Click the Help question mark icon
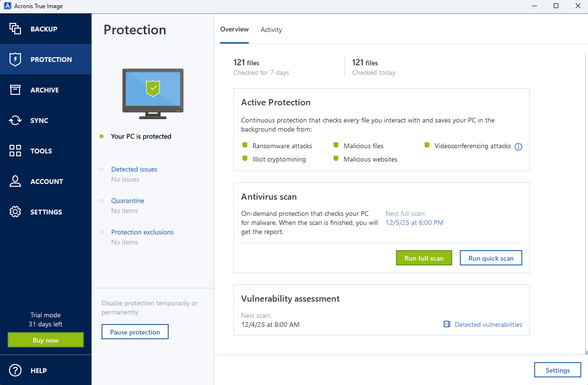The width and height of the screenshot is (588, 385). coord(15,370)
